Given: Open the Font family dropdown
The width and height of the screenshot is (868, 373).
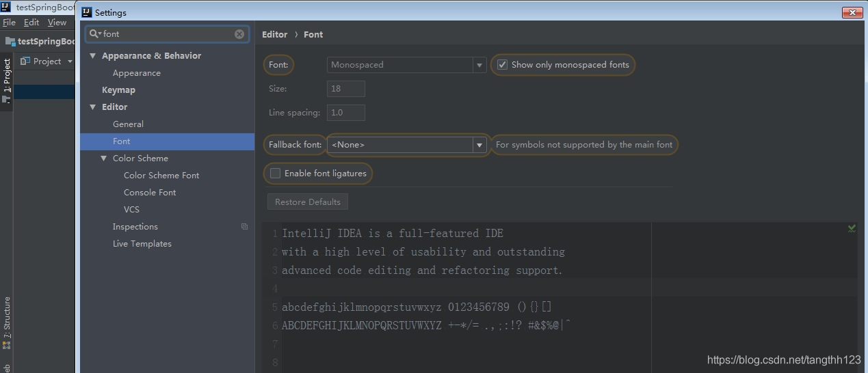Looking at the screenshot, I should pos(479,65).
